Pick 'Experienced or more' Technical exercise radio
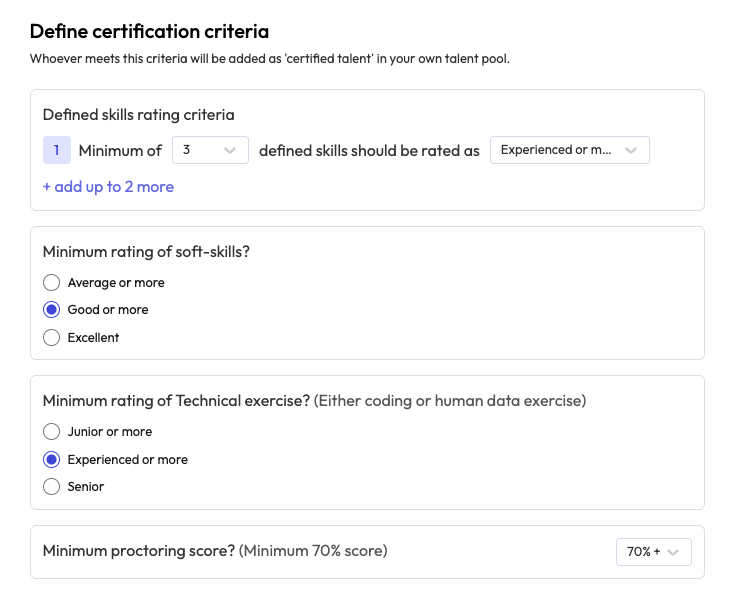The width and height of the screenshot is (733, 603). 52,460
